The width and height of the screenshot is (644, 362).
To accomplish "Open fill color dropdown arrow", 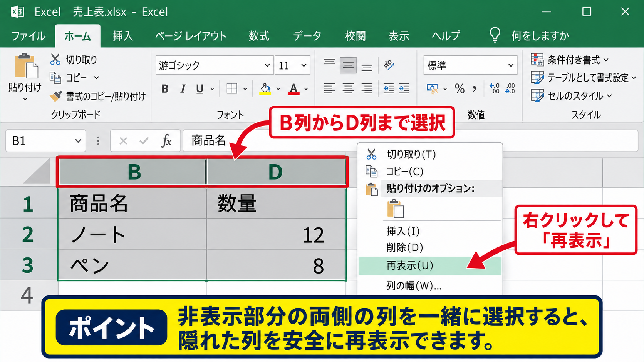I will (278, 89).
